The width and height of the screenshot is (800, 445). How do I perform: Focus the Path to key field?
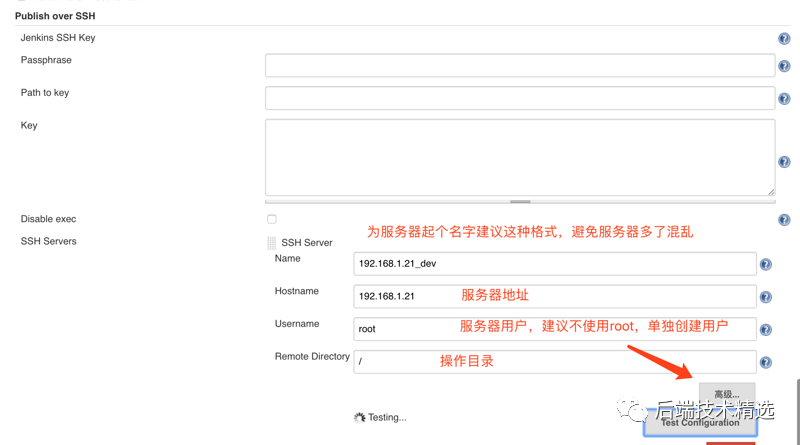[x=520, y=98]
